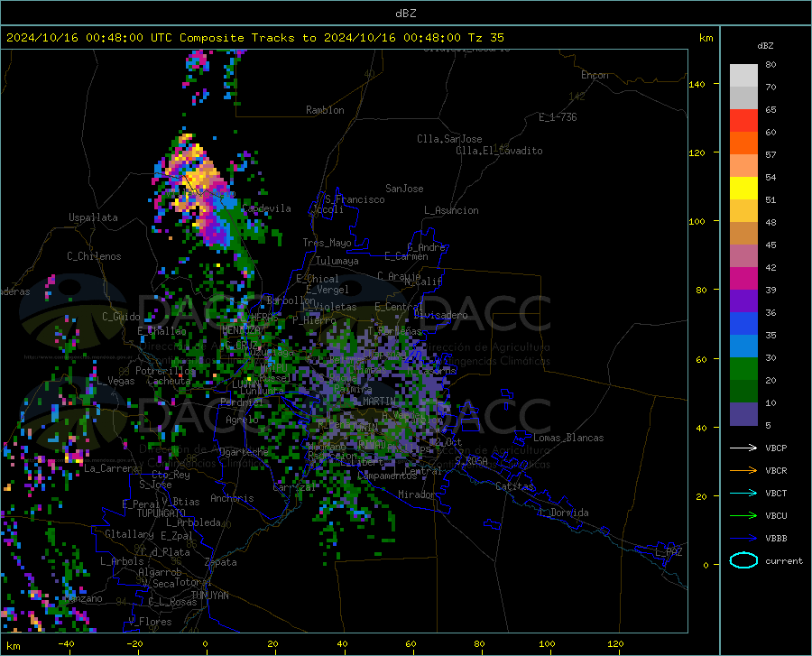
Task: Click the Anchoris place label
Action: pos(232,499)
